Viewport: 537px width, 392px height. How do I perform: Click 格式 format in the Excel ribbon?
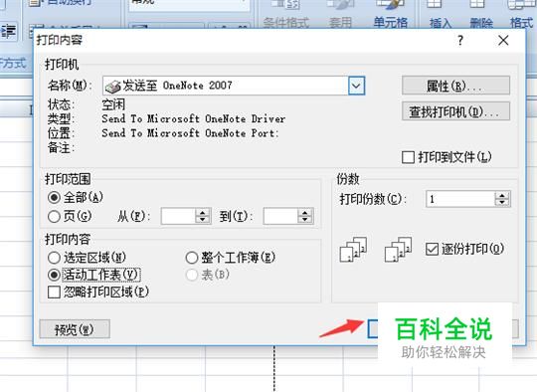point(521,14)
